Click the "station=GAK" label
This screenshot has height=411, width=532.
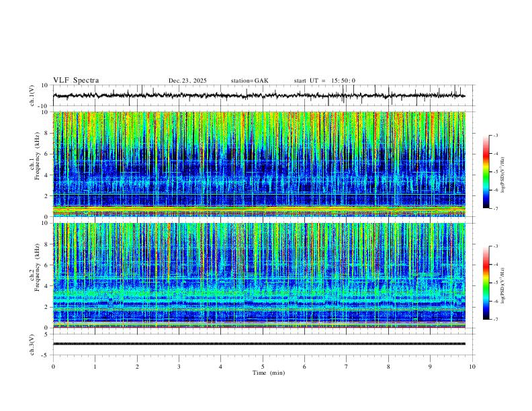pyautogui.click(x=249, y=81)
